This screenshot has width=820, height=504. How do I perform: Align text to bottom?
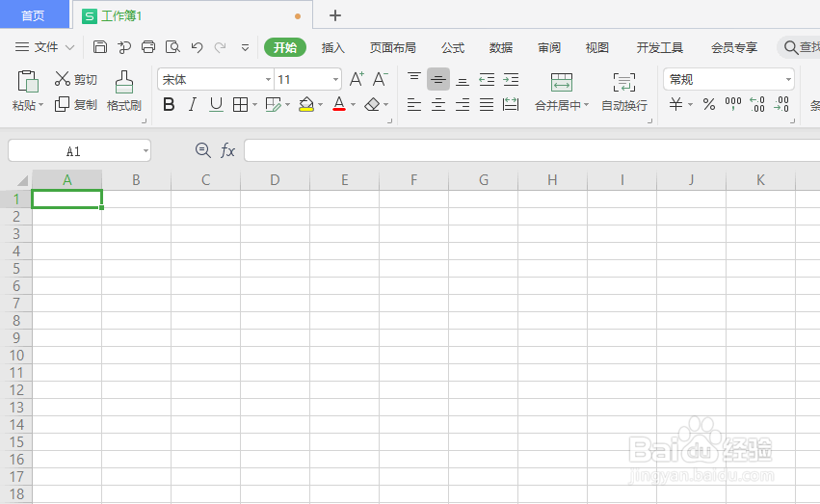pos(463,81)
